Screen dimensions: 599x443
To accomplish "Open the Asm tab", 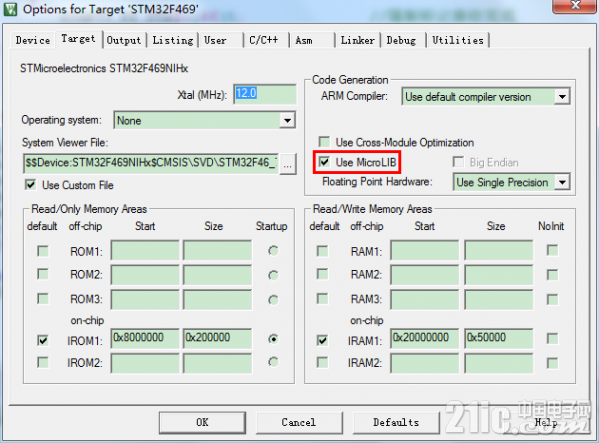I will (304, 40).
